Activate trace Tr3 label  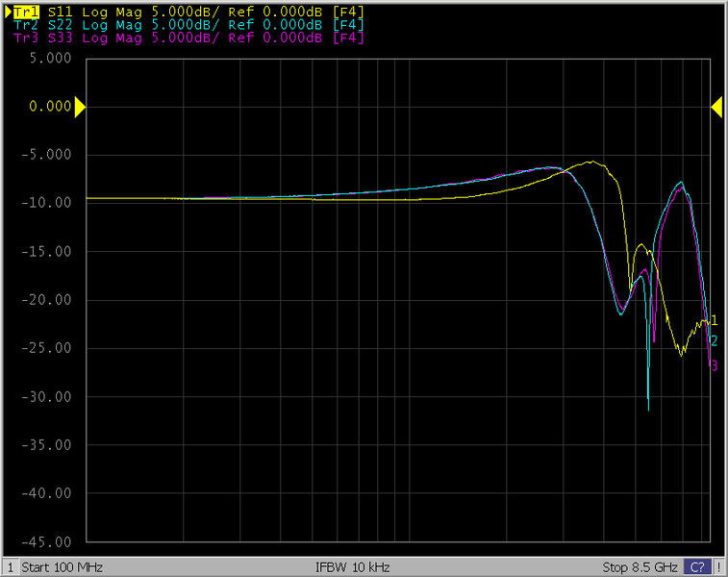(x=25, y=38)
